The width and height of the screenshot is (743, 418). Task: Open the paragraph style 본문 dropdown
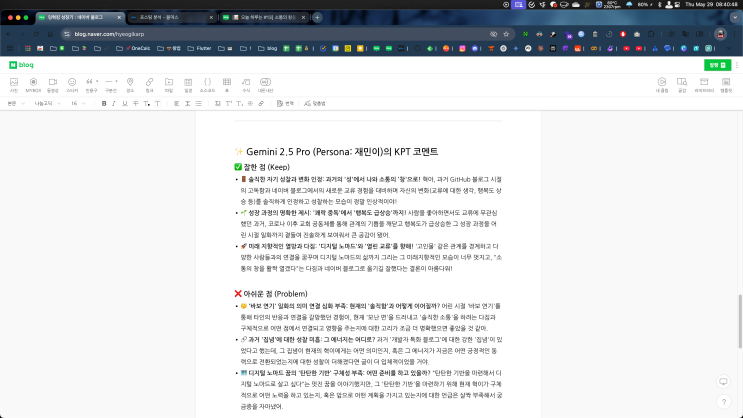pyautogui.click(x=16, y=103)
